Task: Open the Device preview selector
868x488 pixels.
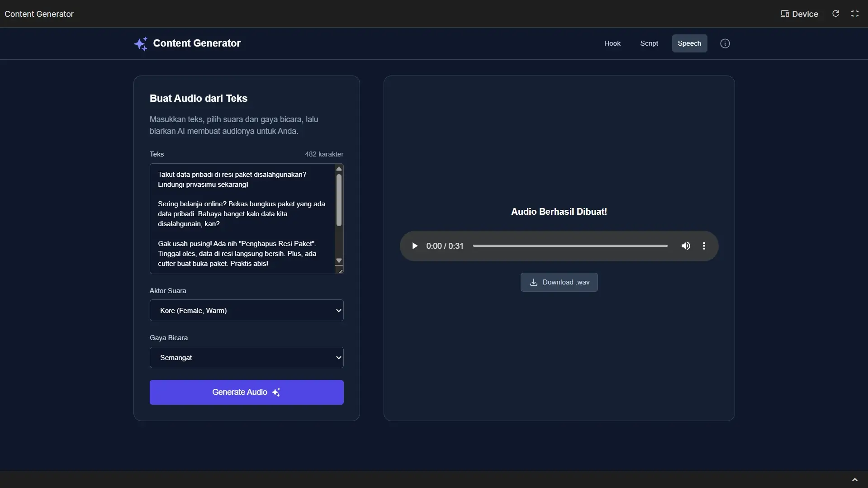Action: (x=799, y=14)
